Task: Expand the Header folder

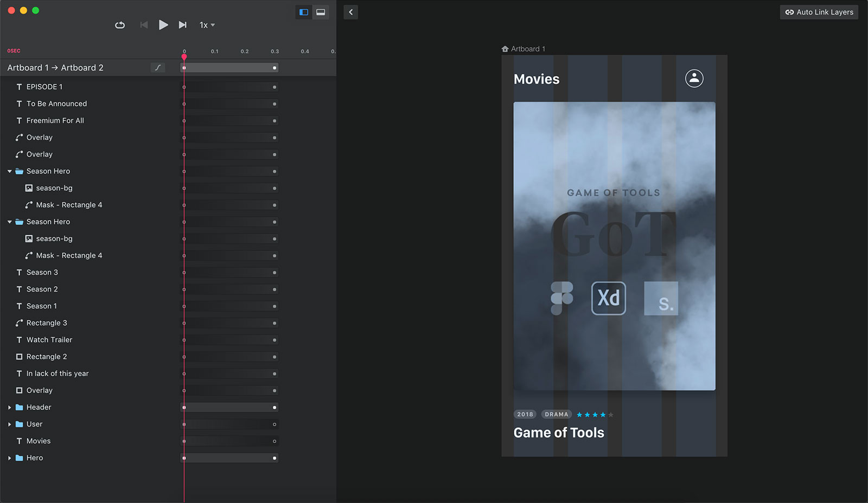Action: (10, 408)
